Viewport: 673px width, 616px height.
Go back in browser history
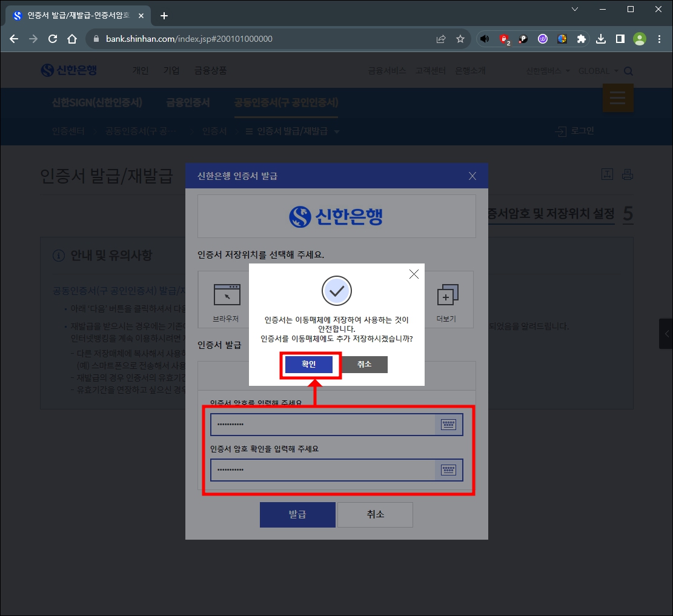coord(14,39)
